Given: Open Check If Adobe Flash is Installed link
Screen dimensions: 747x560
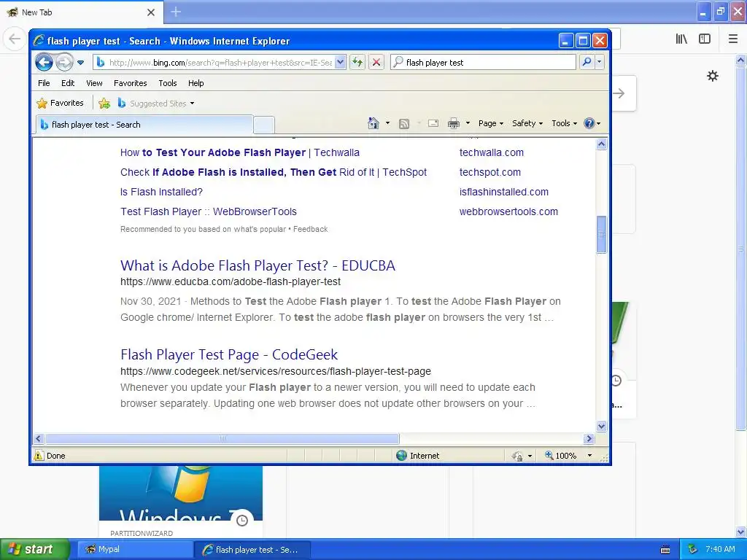Looking at the screenshot, I should click(x=274, y=172).
